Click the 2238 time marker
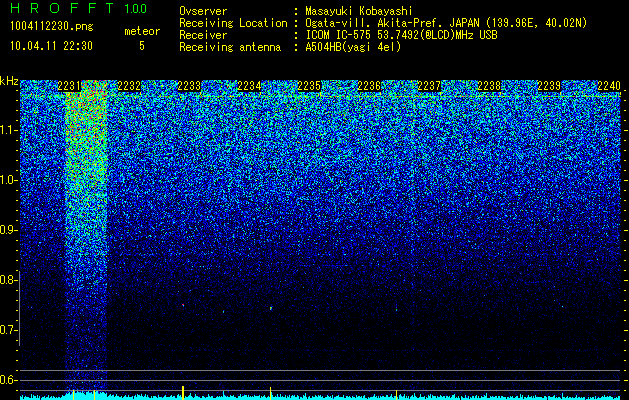629x400 pixels. [489, 86]
